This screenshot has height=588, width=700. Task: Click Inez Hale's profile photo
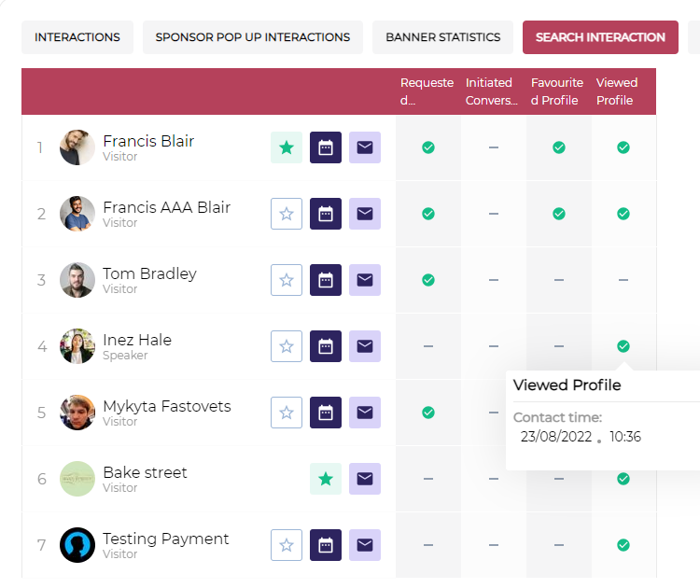77,346
